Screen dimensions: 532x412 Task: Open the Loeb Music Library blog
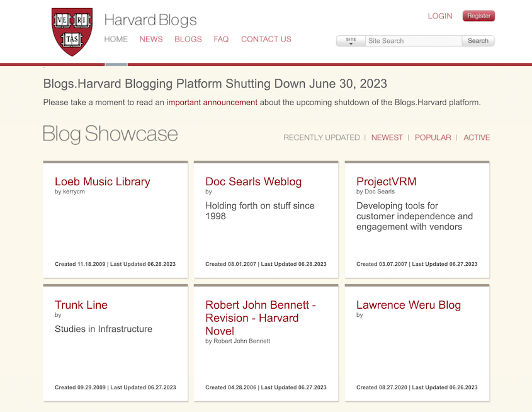102,181
